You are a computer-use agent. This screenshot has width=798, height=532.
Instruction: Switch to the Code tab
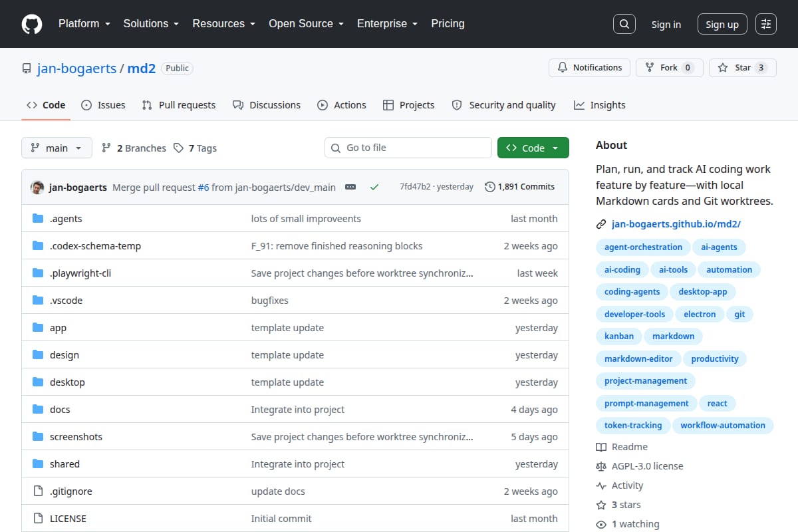coord(46,105)
